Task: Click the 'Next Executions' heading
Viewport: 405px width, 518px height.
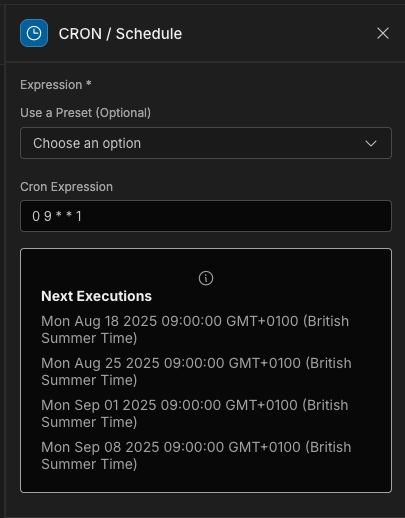Action: [x=96, y=296]
